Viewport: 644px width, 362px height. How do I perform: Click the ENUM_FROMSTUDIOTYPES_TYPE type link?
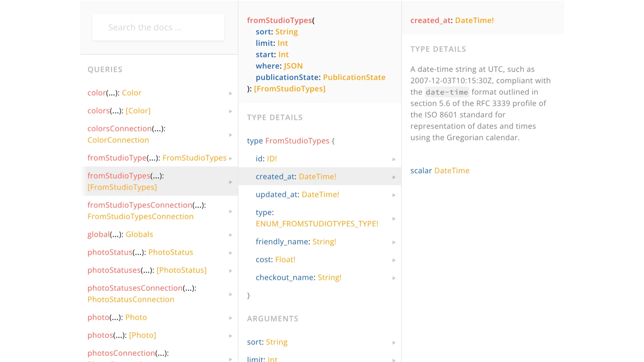pos(317,224)
